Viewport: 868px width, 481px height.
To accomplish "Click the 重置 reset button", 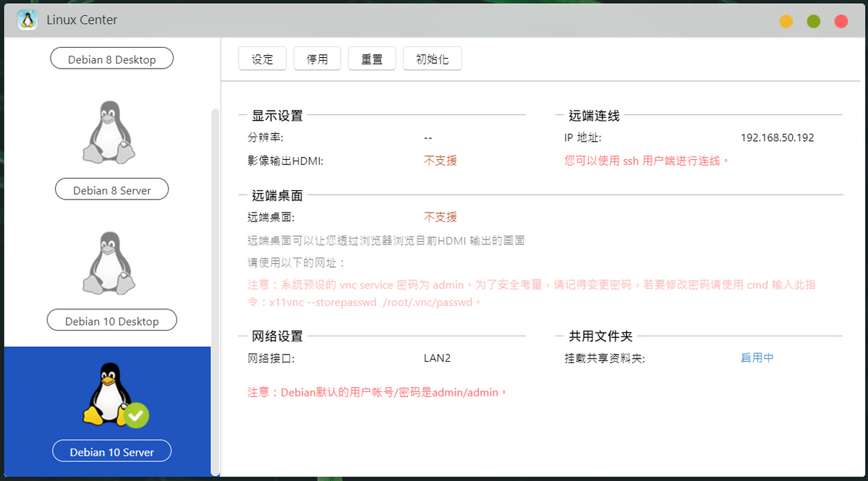I will point(372,59).
